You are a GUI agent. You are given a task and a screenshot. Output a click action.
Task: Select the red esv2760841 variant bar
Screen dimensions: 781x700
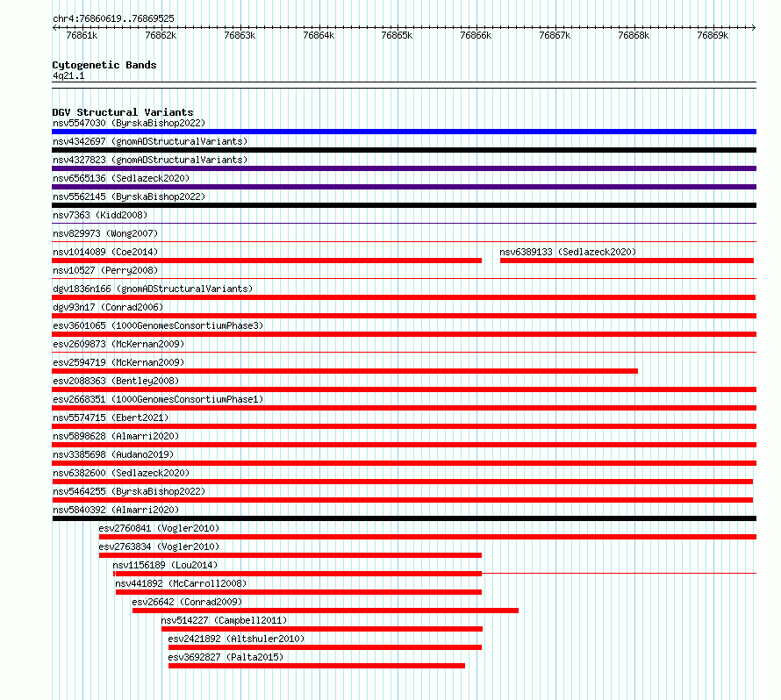coord(427,537)
